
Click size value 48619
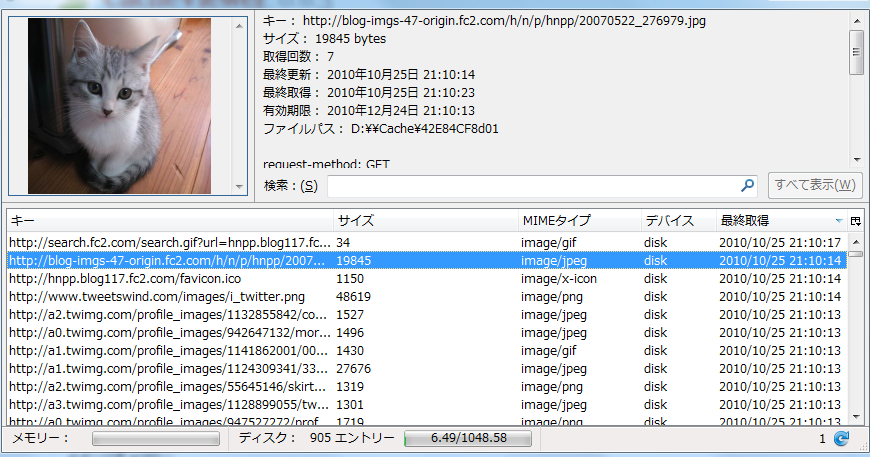click(353, 297)
